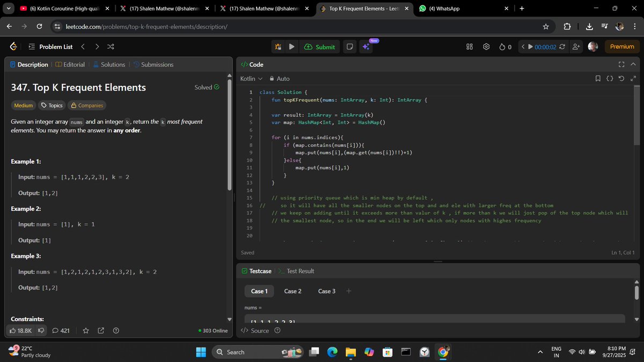The height and width of the screenshot is (362, 644).
Task: Click the LeetCode logo home icon
Action: 13,47
